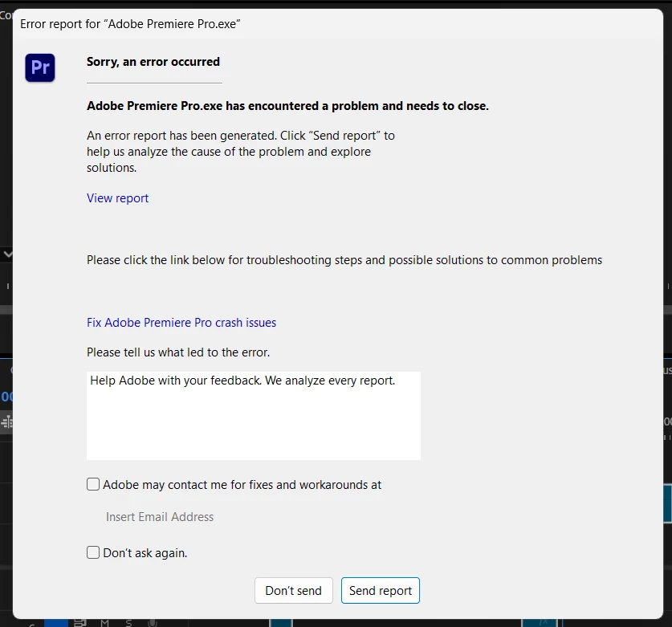Open Fix Adobe Premiere Pro crash issues link
The width and height of the screenshot is (672, 627).
tap(181, 322)
